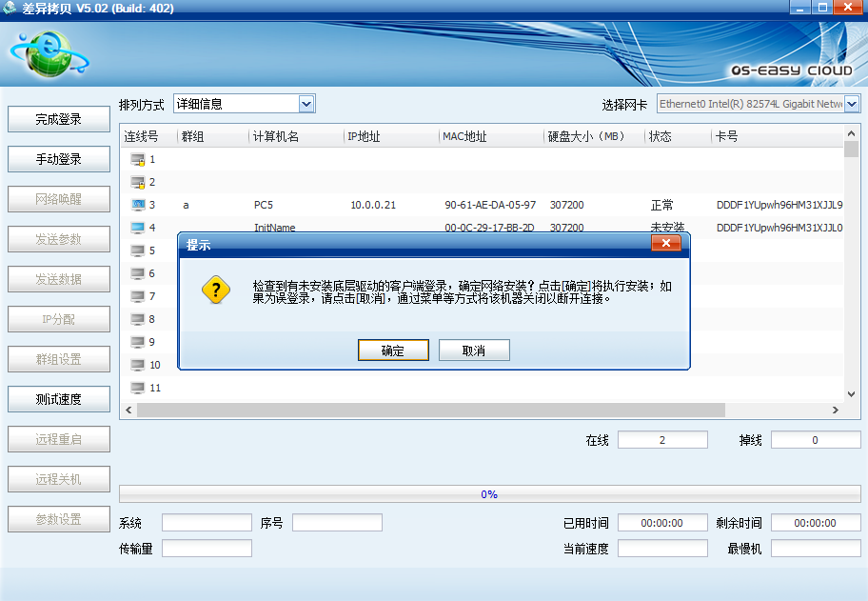Click the 系统 text input field
868x601 pixels.
[x=207, y=522]
